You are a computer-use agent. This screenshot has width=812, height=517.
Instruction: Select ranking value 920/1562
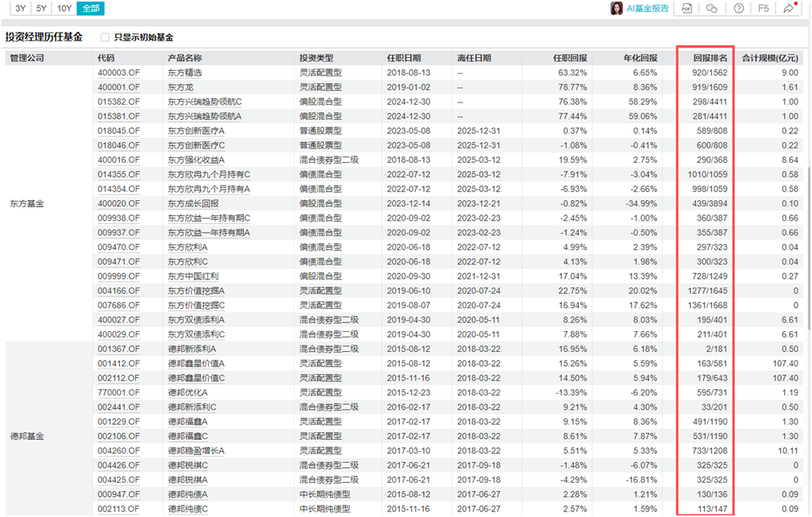pyautogui.click(x=710, y=72)
